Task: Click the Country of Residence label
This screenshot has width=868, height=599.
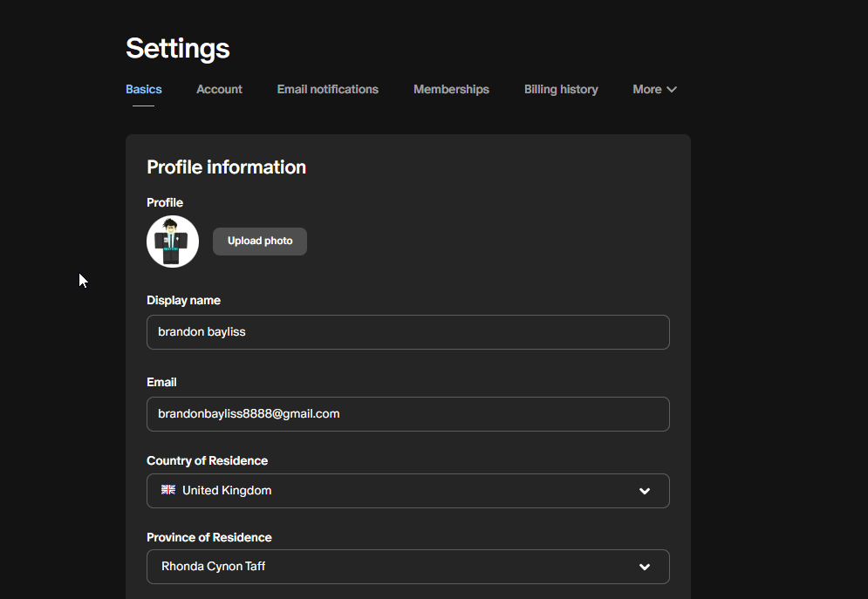Action: coord(207,460)
